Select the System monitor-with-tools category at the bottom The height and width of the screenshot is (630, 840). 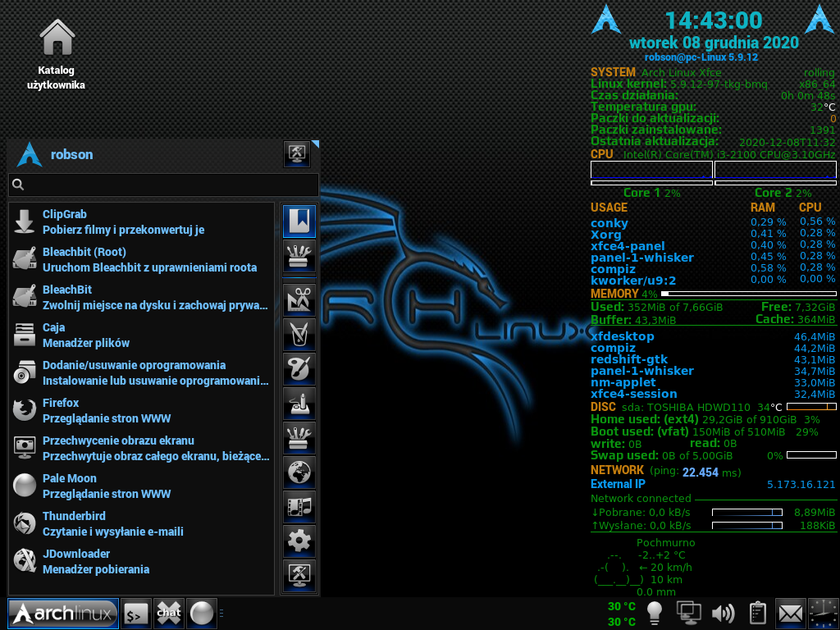point(299,576)
